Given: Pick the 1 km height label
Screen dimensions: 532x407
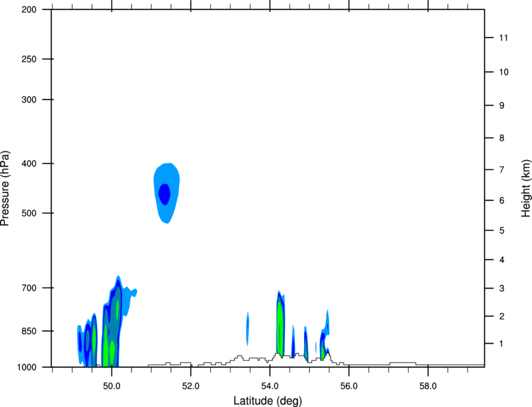Looking at the screenshot, I should (x=501, y=344).
